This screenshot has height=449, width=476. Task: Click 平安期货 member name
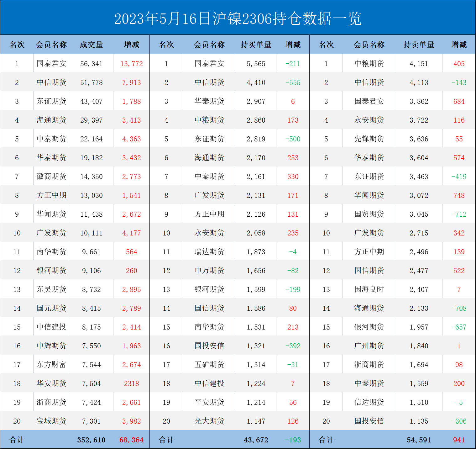(x=209, y=402)
